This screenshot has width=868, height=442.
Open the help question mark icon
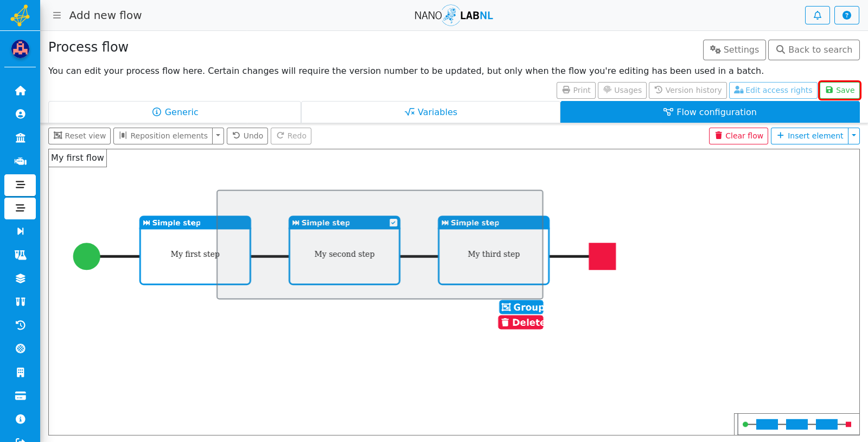point(847,15)
